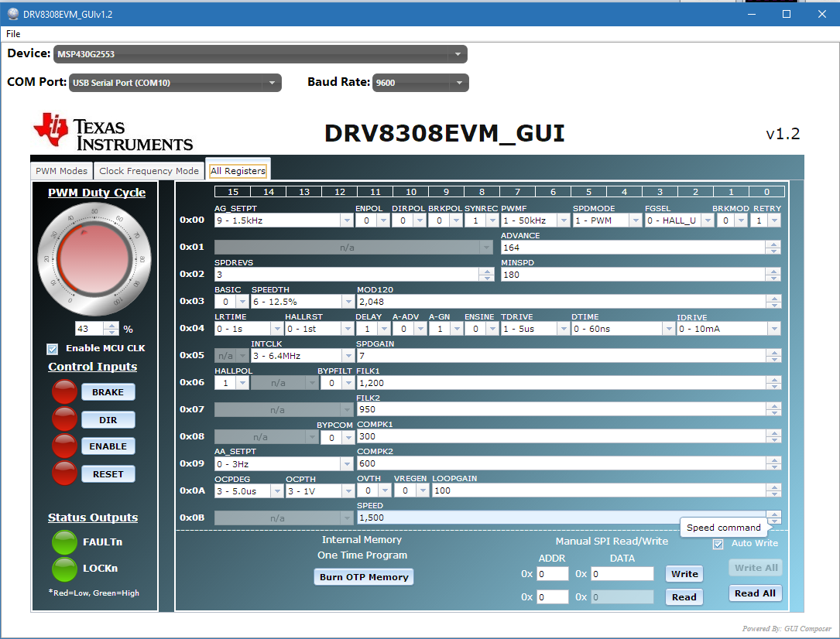Image resolution: width=840 pixels, height=639 pixels.
Task: Click the DRV8308EVM_GUI title bar app icon
Action: pyautogui.click(x=13, y=14)
